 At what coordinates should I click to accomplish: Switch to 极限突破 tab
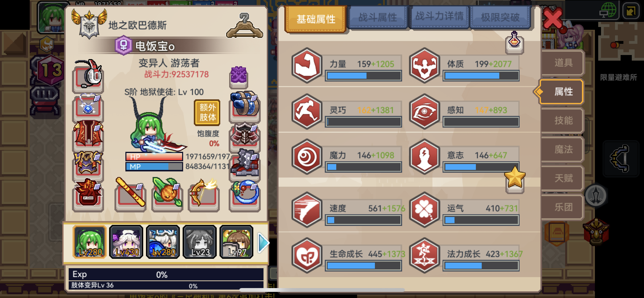click(500, 17)
